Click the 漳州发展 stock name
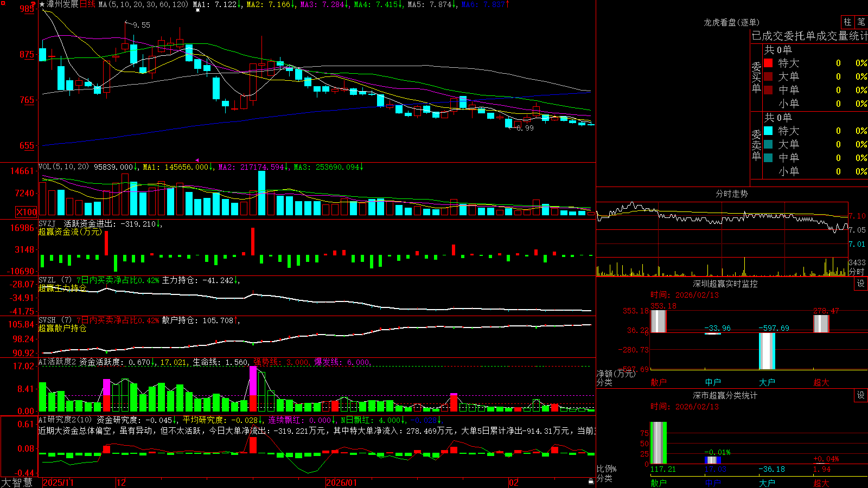Viewport: 868px width, 488px height. click(x=62, y=4)
